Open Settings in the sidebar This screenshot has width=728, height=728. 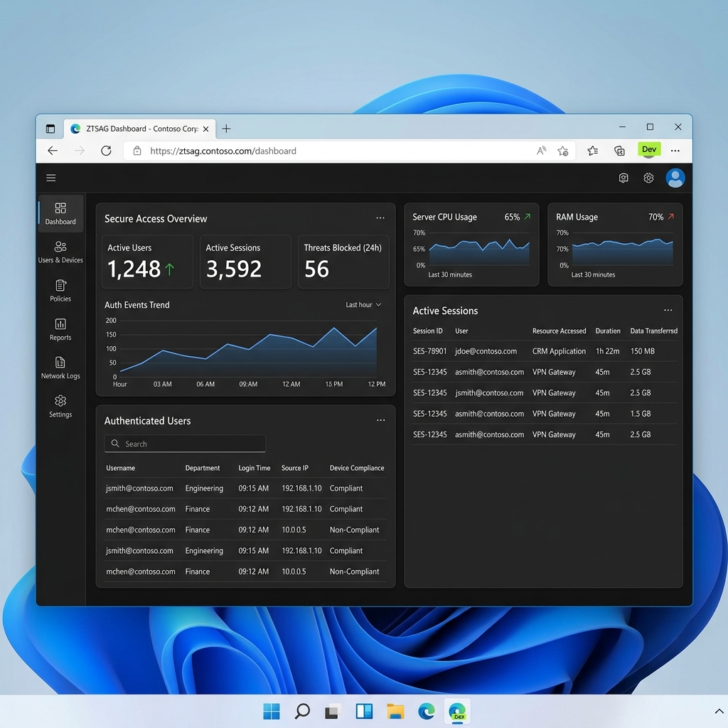[x=61, y=407]
